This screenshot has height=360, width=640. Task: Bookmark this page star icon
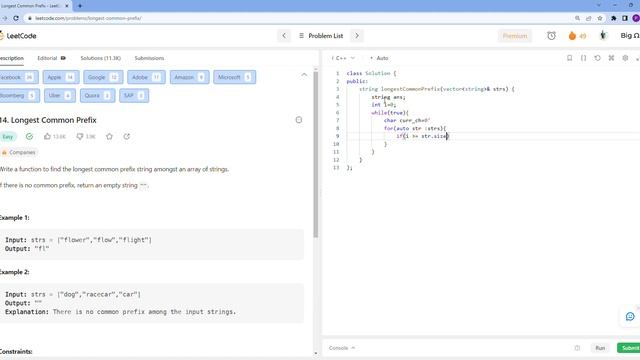[600, 18]
